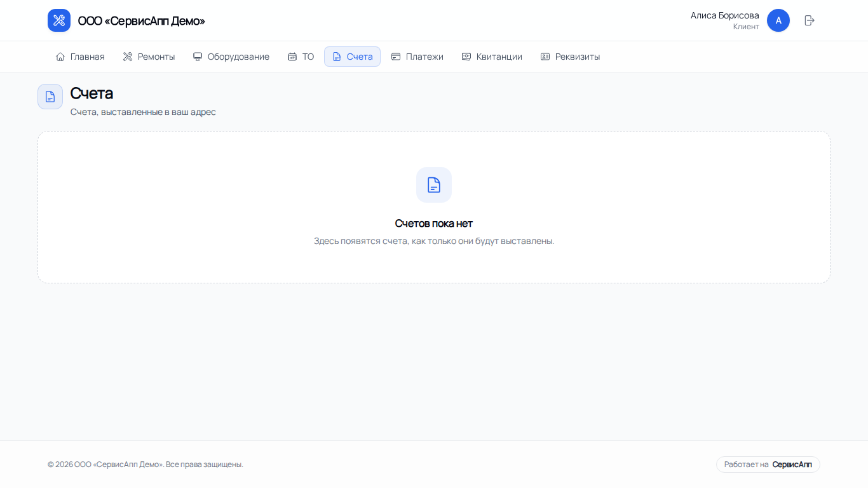Click the ID card icon beside Реквизиты
Image resolution: width=868 pixels, height=488 pixels.
(545, 57)
